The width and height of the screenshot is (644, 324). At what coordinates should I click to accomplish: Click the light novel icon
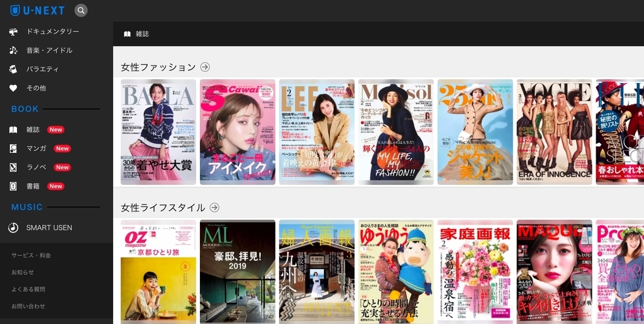(14, 167)
